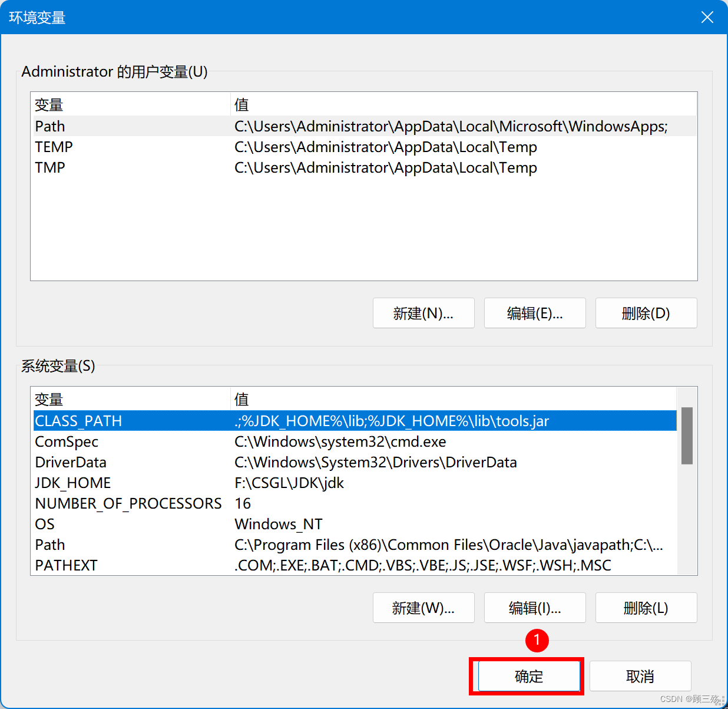This screenshot has height=709, width=728.
Task: Select the TEMP user variable
Action: pyautogui.click(x=365, y=147)
